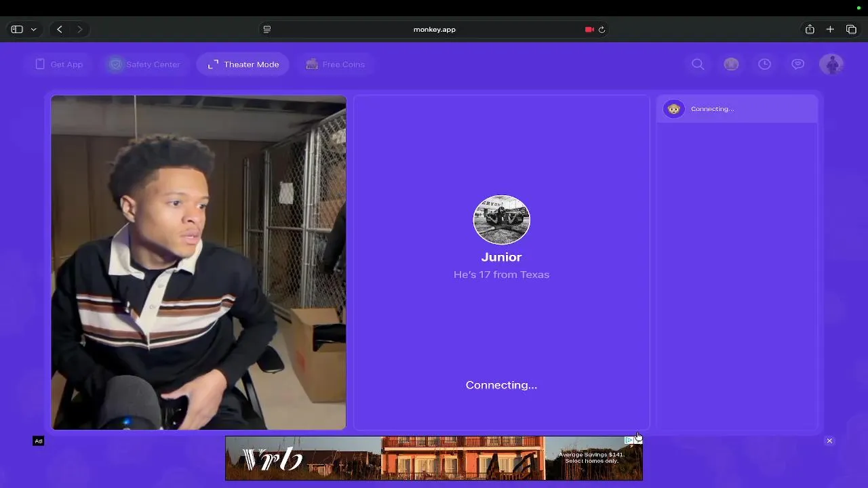
Task: Click the monkey.app address bar
Action: tap(434, 29)
